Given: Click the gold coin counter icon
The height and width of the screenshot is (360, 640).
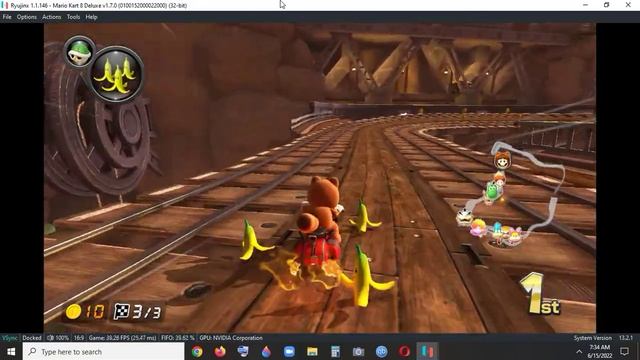Looking at the screenshot, I should [73, 312].
